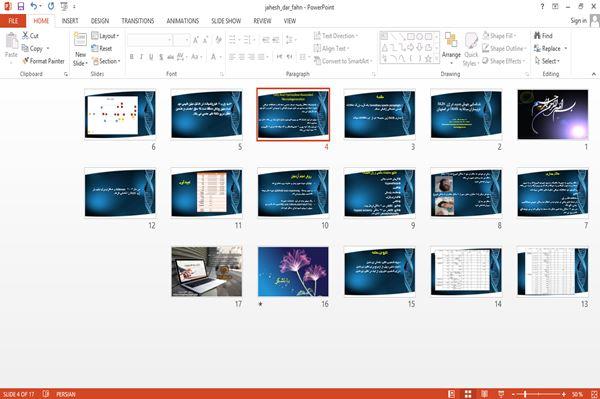Open Reading View from the status bar
The height and width of the screenshot is (399, 600).
[484, 394]
